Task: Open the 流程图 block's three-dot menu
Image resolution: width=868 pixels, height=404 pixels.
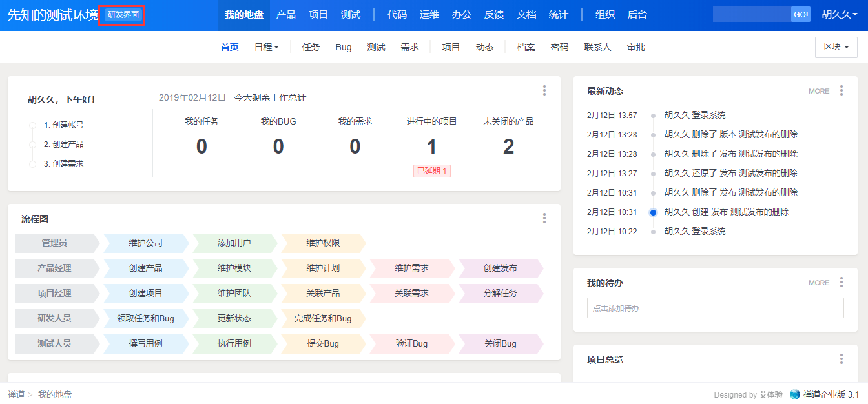Action: click(x=544, y=219)
